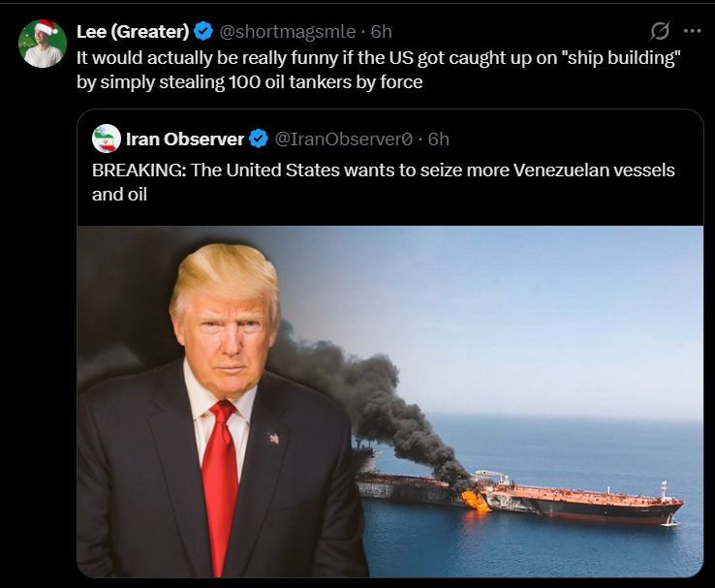715x588 pixels.
Task: Open the @IranObserver0 handle link
Action: 343,139
